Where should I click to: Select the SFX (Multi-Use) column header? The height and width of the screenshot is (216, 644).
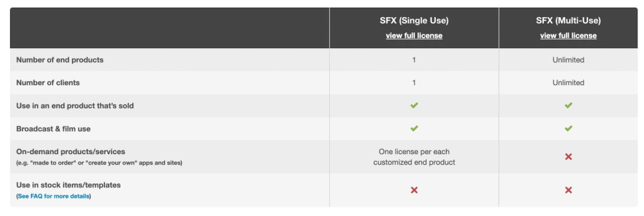point(568,20)
